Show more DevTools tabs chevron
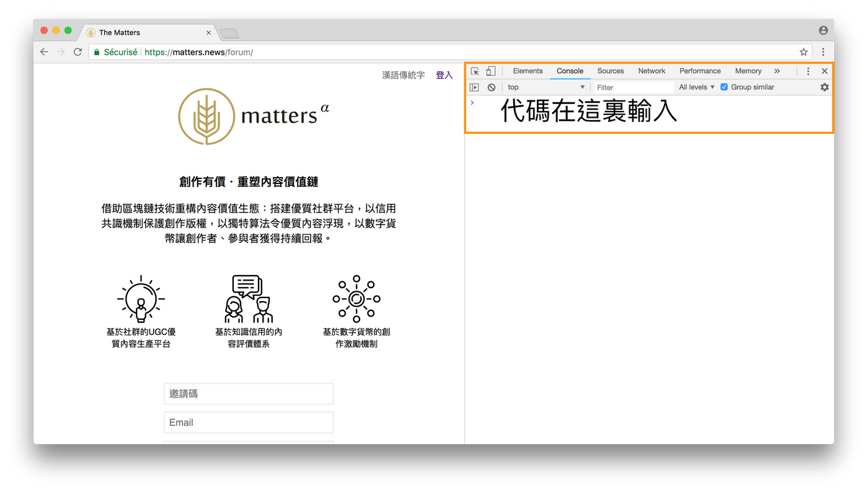 coord(777,71)
